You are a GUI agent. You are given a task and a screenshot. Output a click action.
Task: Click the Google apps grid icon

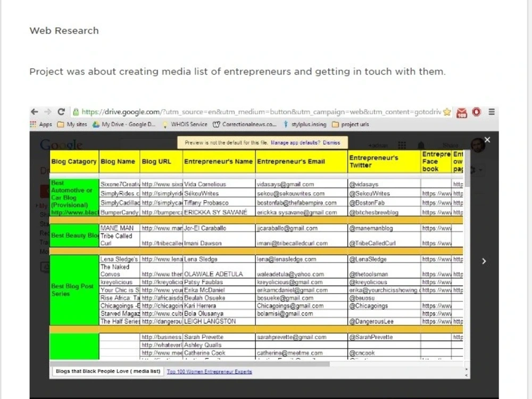[402, 145]
